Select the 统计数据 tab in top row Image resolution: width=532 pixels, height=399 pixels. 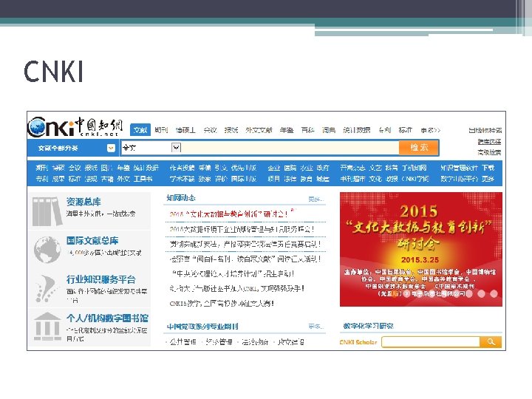pyautogui.click(x=357, y=130)
